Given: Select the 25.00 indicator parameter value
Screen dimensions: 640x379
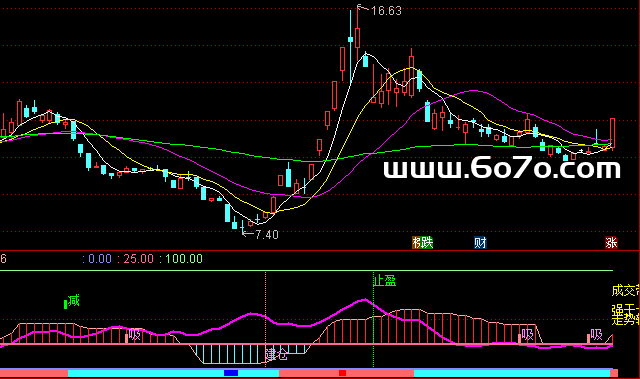Looking at the screenshot, I should (x=138, y=259).
